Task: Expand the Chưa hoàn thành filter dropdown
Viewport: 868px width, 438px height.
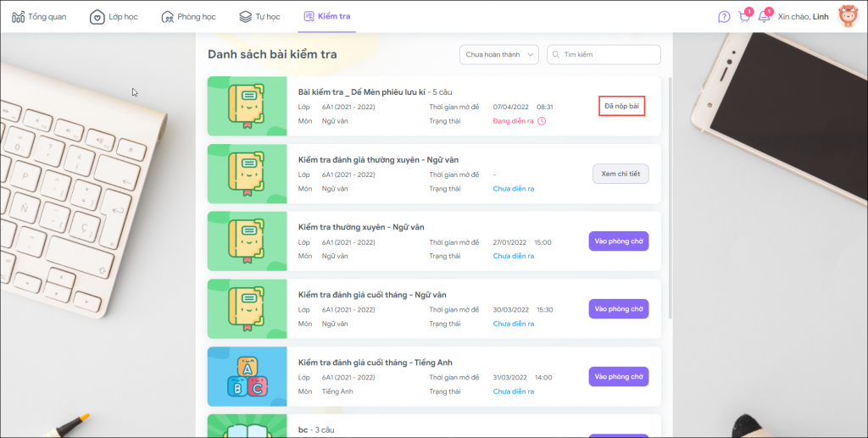Action: coord(498,55)
